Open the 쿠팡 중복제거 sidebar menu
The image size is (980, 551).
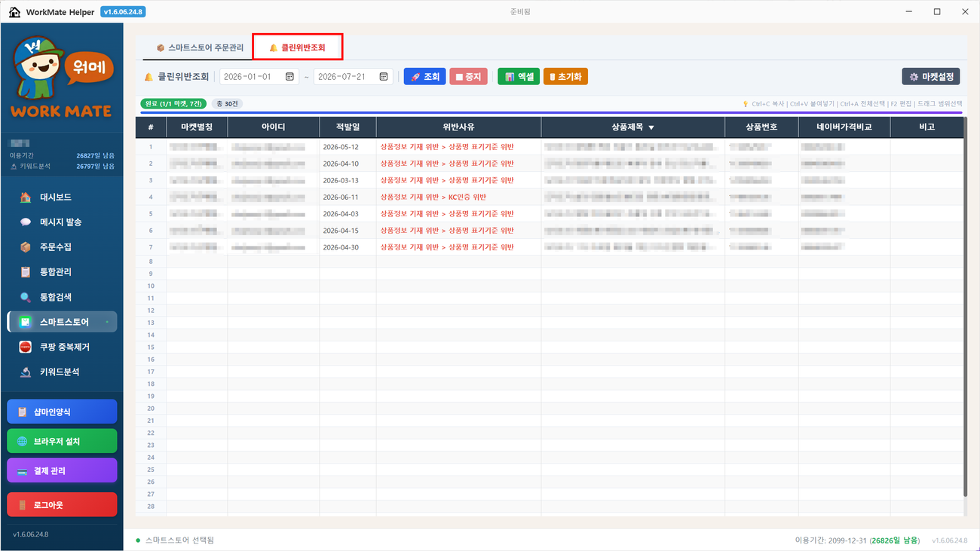pos(62,347)
